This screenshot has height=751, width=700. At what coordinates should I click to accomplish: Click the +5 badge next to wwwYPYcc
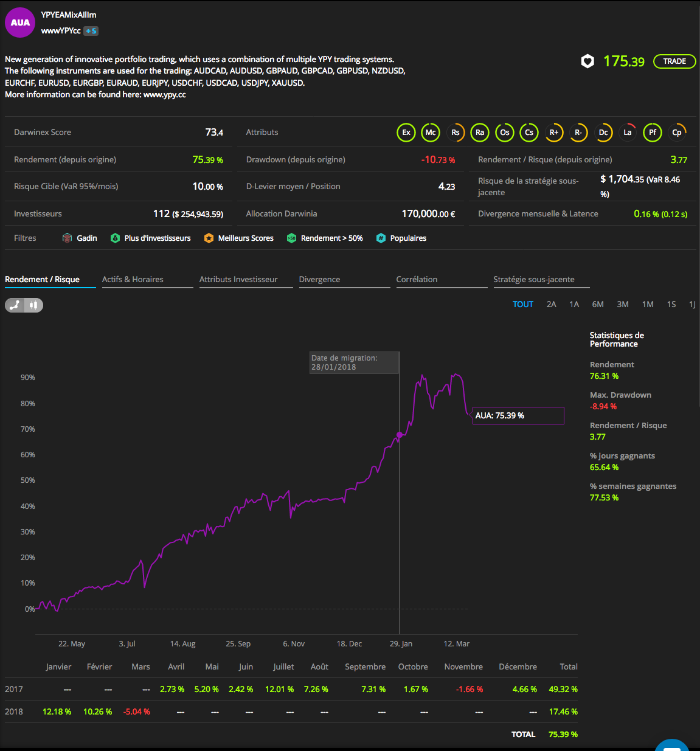coord(91,31)
